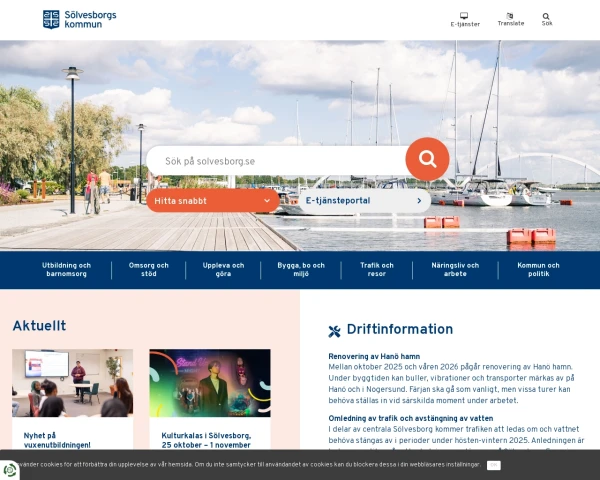
Task: Click the cookie settings icon at bottom left
Action: pyautogui.click(x=10, y=469)
